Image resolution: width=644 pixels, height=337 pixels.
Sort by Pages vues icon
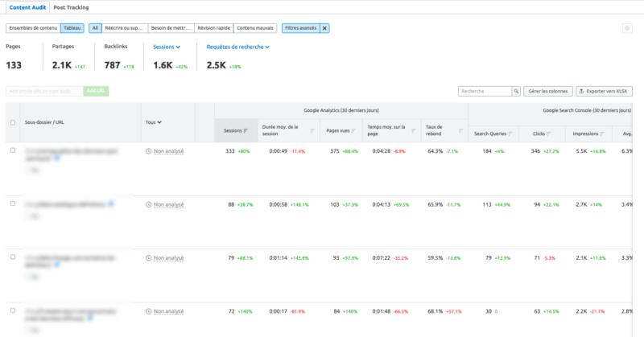pos(353,131)
